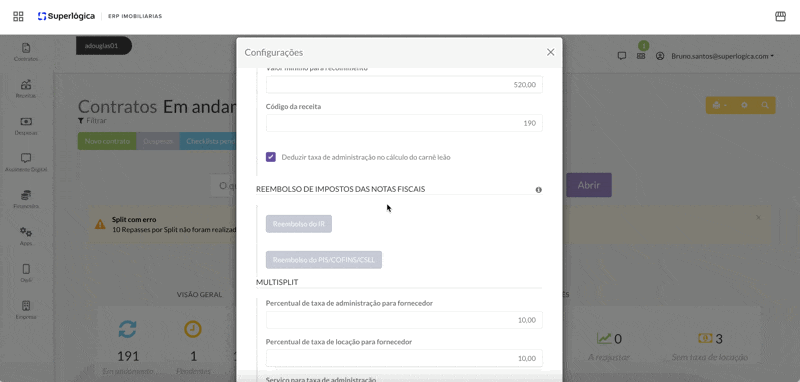
Task: Click the user avatar icon
Action: coord(660,56)
